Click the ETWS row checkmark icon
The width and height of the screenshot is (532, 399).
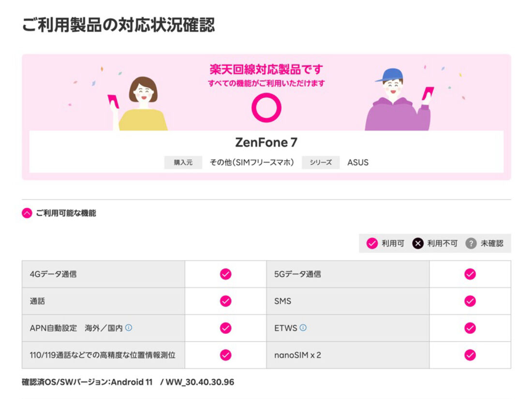pyautogui.click(x=470, y=328)
